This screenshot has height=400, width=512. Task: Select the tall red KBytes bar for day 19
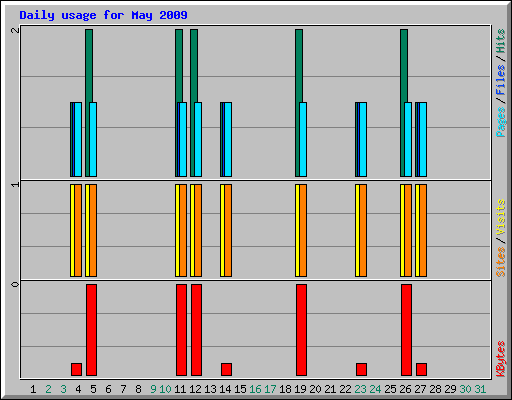(301, 330)
